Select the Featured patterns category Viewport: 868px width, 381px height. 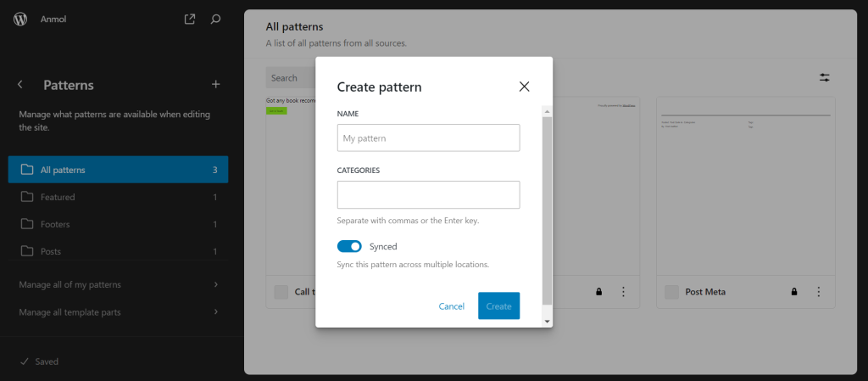tap(119, 197)
